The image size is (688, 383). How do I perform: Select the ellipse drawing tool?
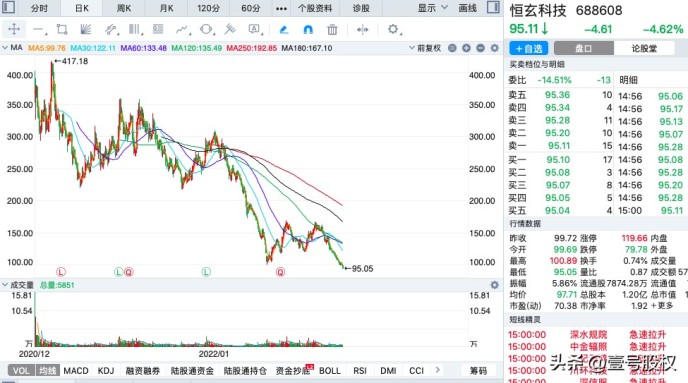coord(205,29)
